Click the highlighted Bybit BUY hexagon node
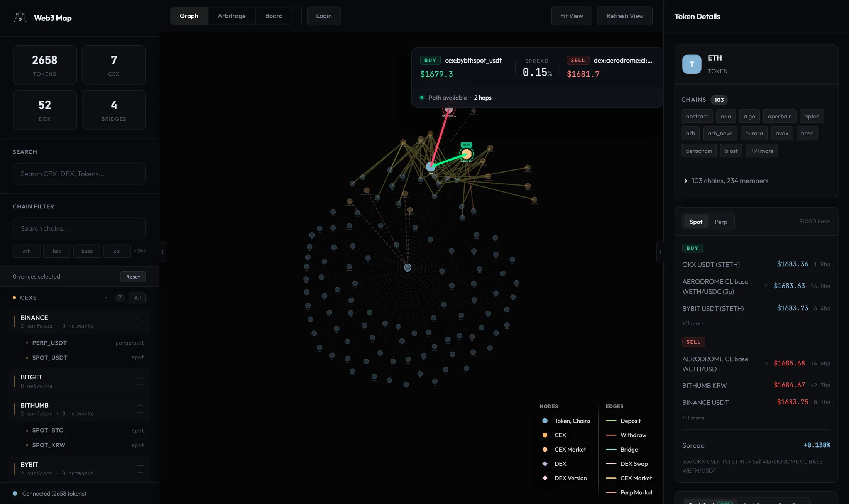 click(x=466, y=154)
